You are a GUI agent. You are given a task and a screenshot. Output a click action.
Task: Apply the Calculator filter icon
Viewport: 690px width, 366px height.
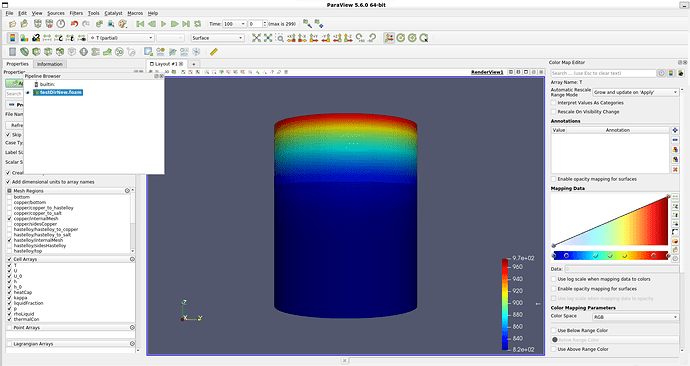click(12, 52)
